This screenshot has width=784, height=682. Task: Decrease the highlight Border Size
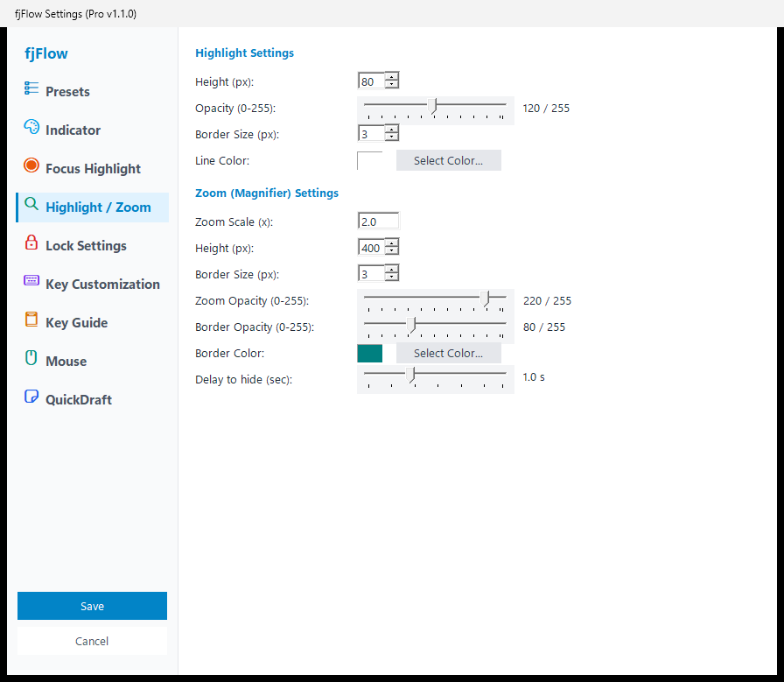(391, 137)
